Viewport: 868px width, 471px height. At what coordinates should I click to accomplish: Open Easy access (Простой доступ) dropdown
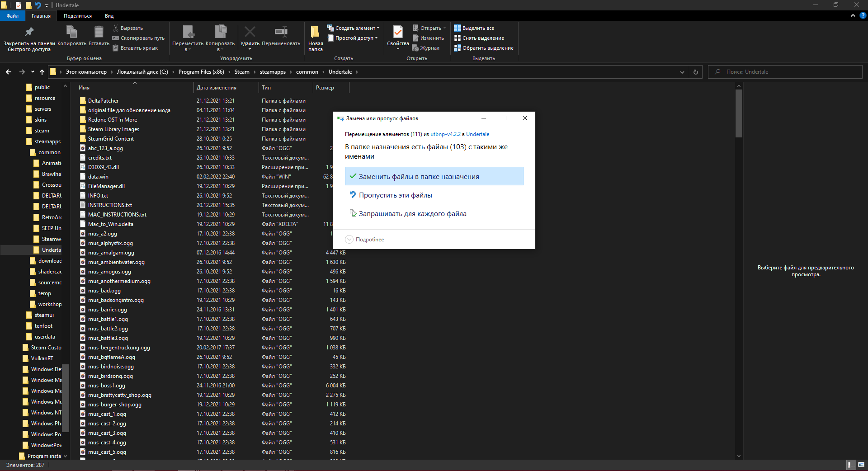(352, 38)
